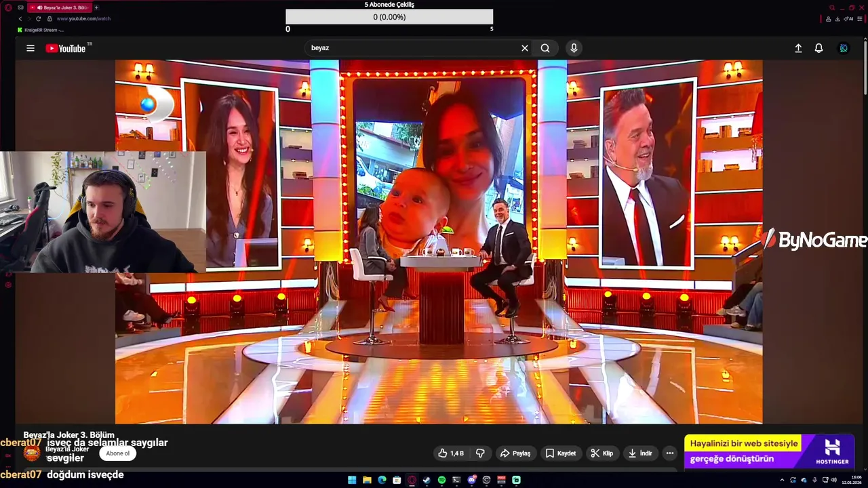The image size is (868, 488).
Task: Click the video player area
Action: (x=439, y=242)
